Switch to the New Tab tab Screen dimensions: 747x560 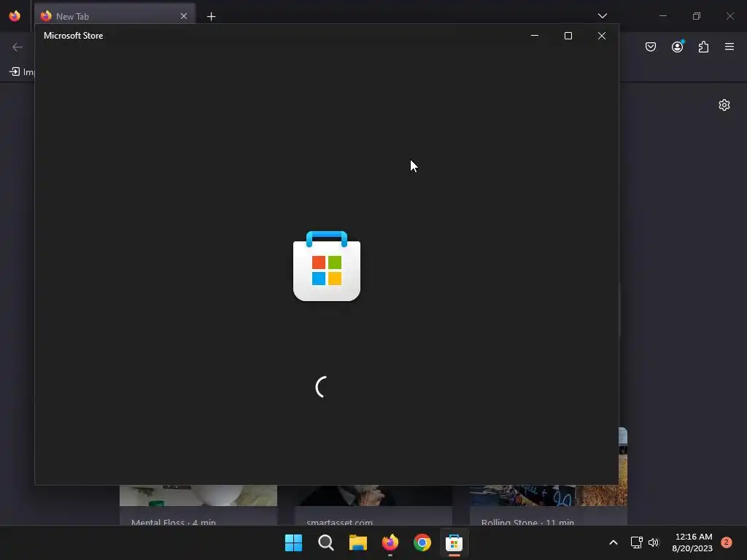(x=115, y=16)
